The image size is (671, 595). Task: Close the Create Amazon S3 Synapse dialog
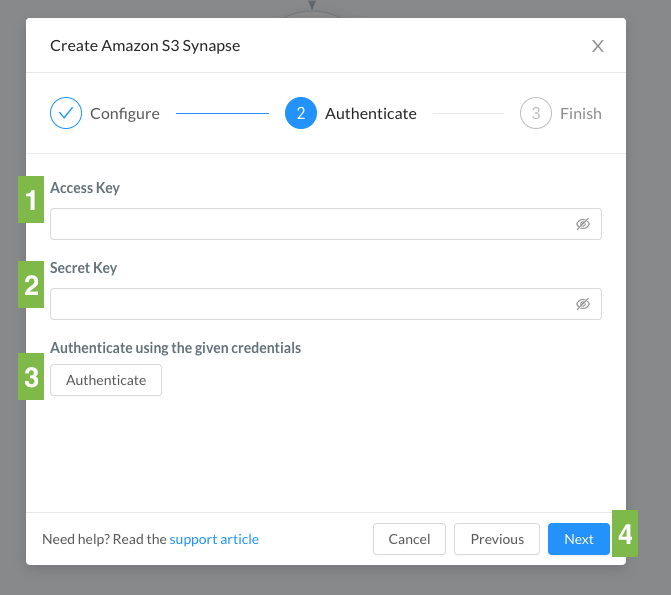coord(597,46)
